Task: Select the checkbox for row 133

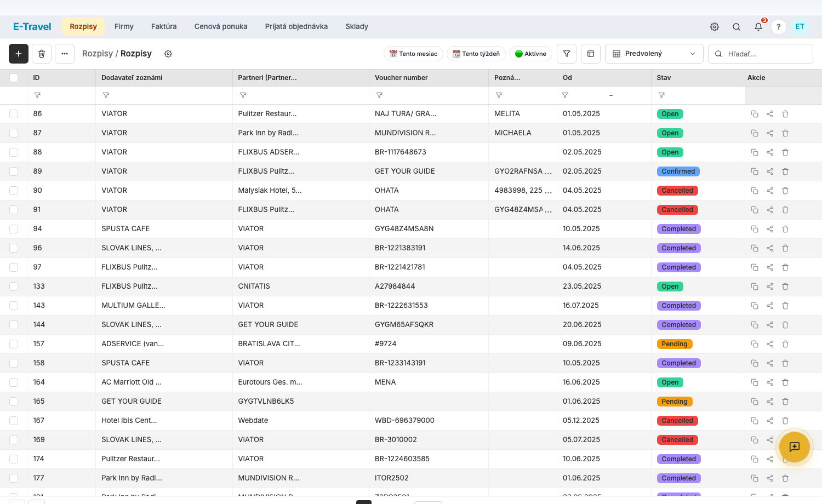Action: point(14,287)
